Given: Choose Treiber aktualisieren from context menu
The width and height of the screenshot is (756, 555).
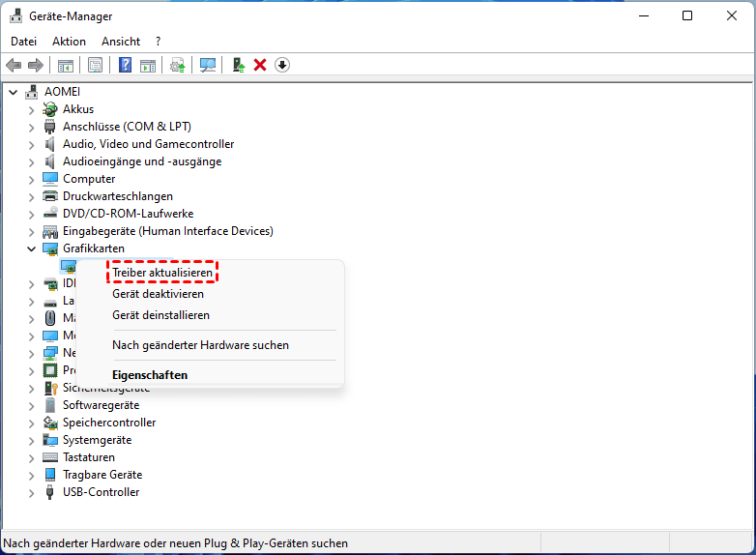Looking at the screenshot, I should 162,273.
